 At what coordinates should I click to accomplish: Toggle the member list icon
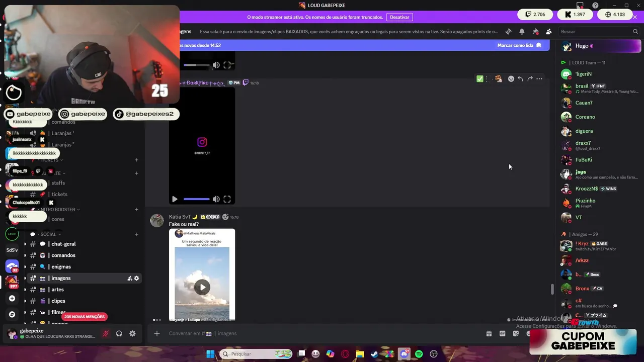(x=548, y=31)
